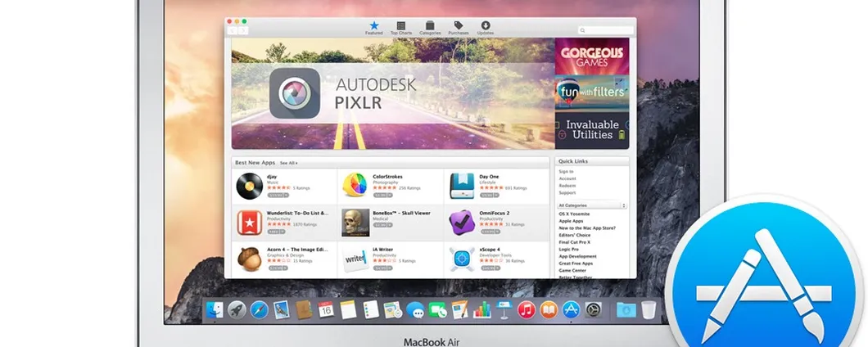868x347 pixels.
Task: Open the xScope 4 app icon
Action: (462, 259)
